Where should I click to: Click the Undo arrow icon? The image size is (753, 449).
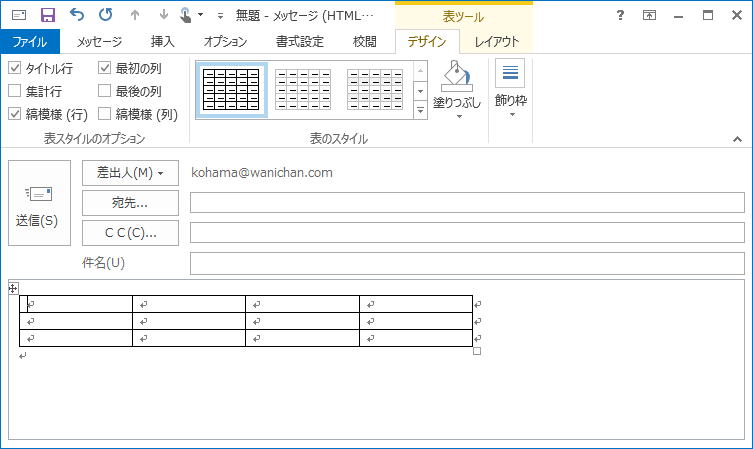[x=77, y=15]
